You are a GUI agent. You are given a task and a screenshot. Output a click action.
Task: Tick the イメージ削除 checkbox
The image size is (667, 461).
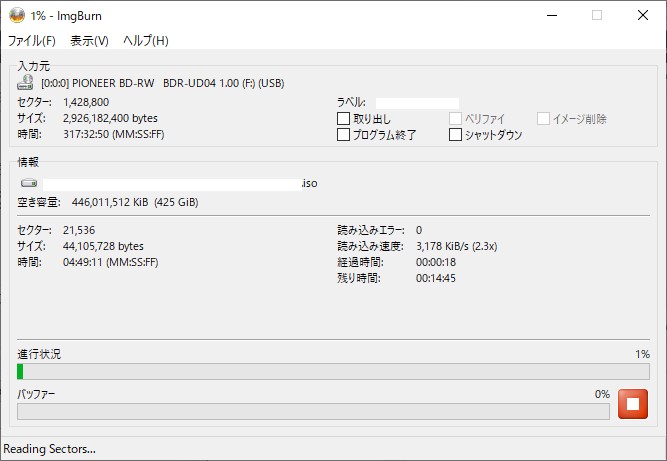click(x=543, y=119)
